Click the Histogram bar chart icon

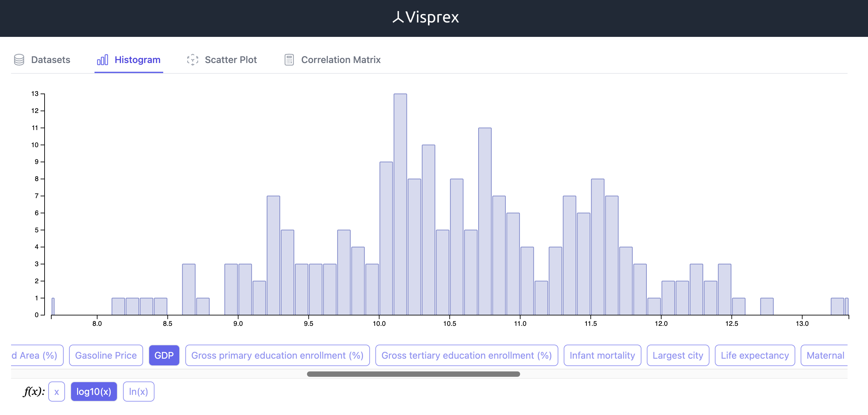pos(103,60)
